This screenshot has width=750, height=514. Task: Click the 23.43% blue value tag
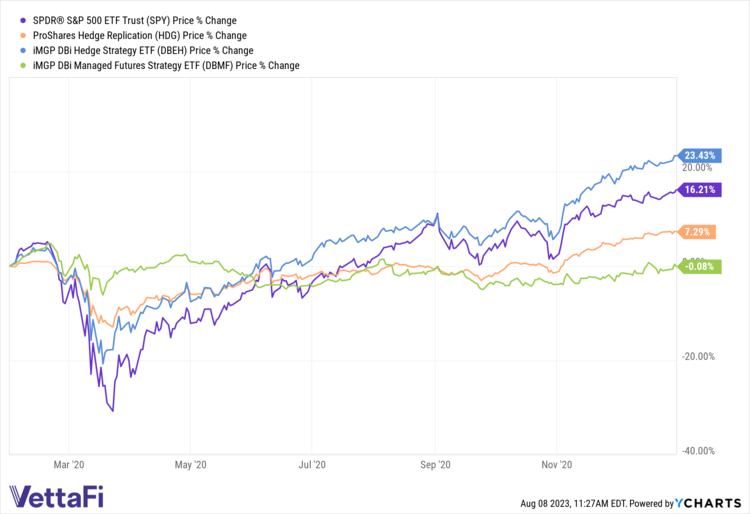click(x=698, y=155)
